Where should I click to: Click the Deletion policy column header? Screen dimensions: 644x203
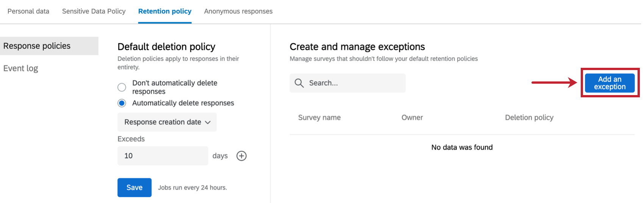529,117
